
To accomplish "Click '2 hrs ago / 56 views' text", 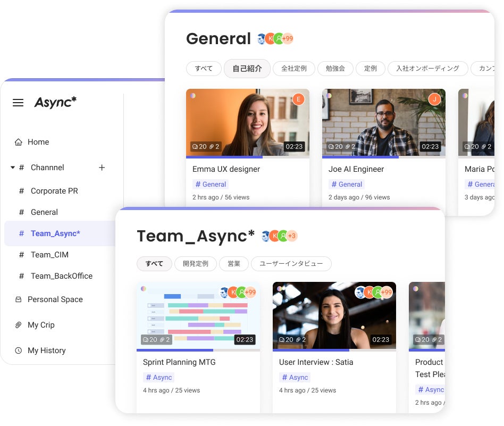I will pyautogui.click(x=221, y=197).
